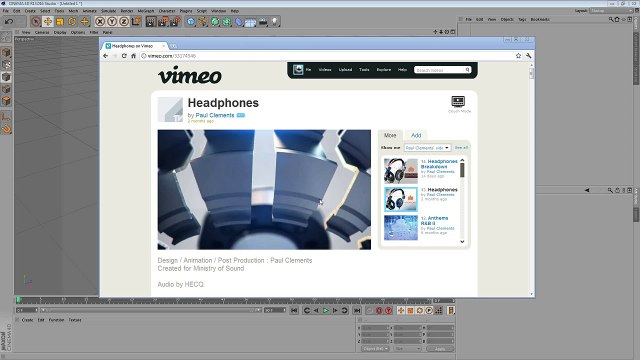640x360 pixels.
Task: Add a Cube primitive object
Action: [x=191, y=22]
